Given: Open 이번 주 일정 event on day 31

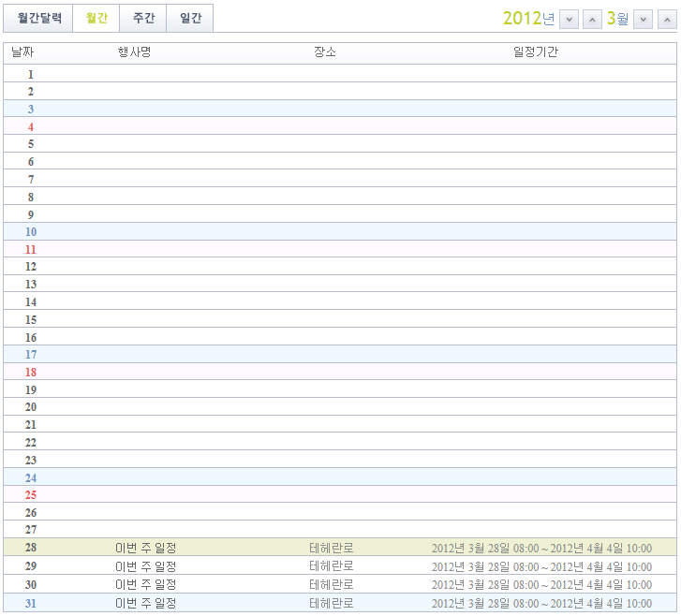Looking at the screenshot, I should click(x=145, y=603).
